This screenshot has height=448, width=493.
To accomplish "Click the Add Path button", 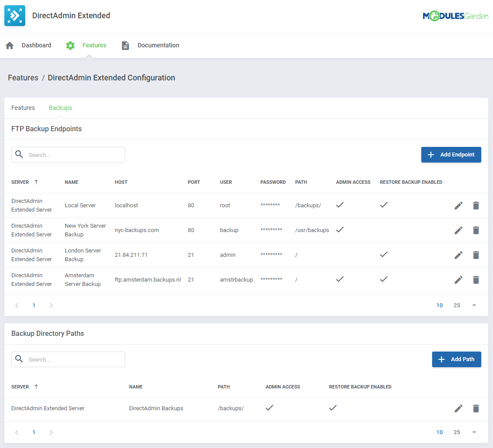I will click(x=456, y=359).
